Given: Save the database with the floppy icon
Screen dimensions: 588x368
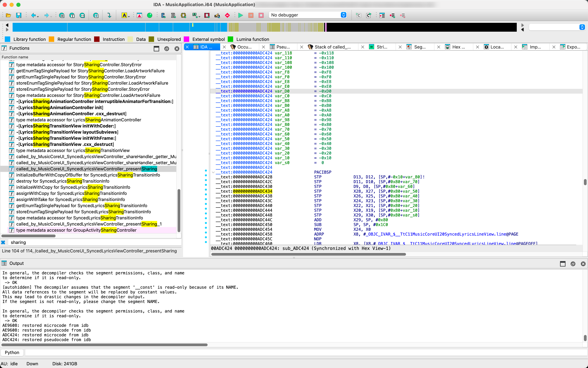Looking at the screenshot, I should pos(19,15).
